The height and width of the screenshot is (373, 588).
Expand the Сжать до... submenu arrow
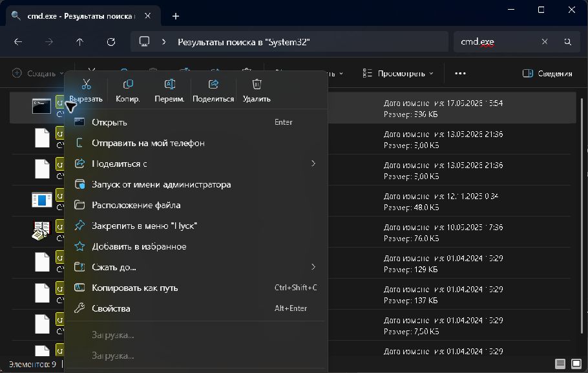[313, 267]
